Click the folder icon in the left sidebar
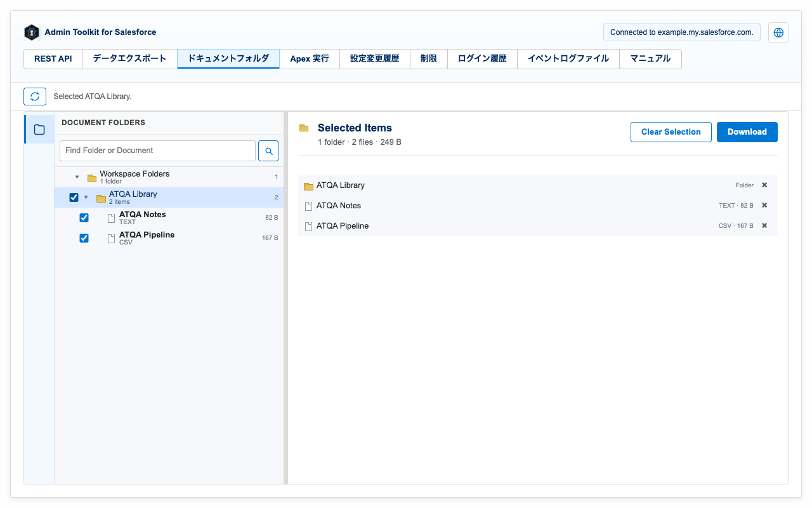Viewport: 812px width, 508px height. pyautogui.click(x=39, y=130)
